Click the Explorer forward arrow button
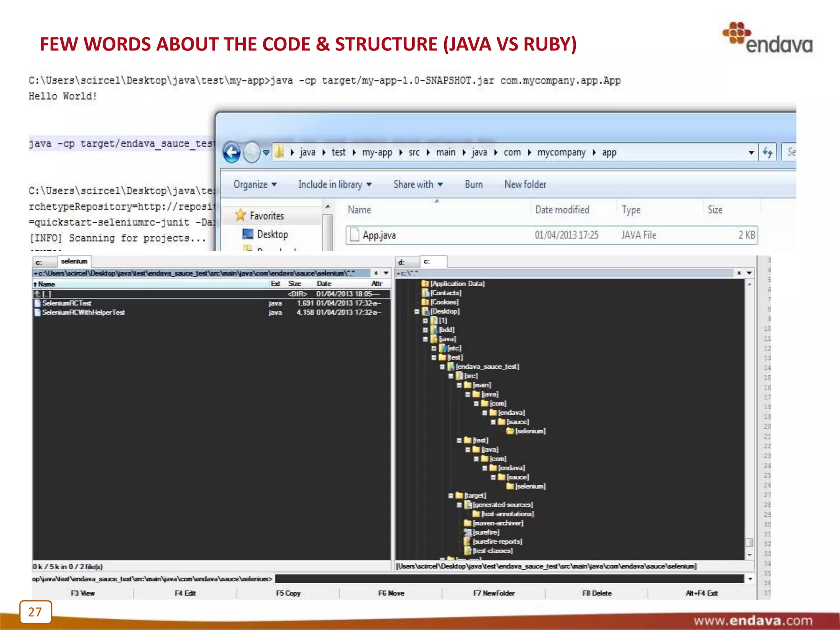Image resolution: width=840 pixels, height=630 pixels. pos(251,153)
